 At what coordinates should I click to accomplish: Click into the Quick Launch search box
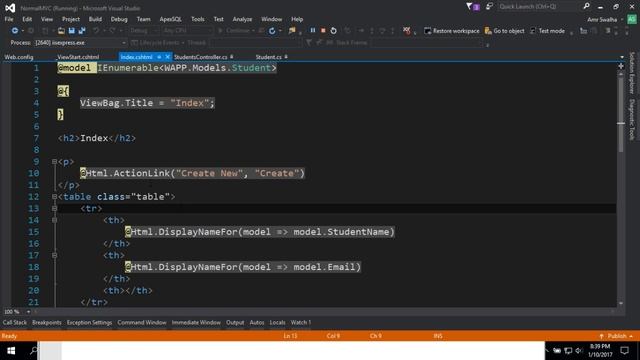point(538,7)
